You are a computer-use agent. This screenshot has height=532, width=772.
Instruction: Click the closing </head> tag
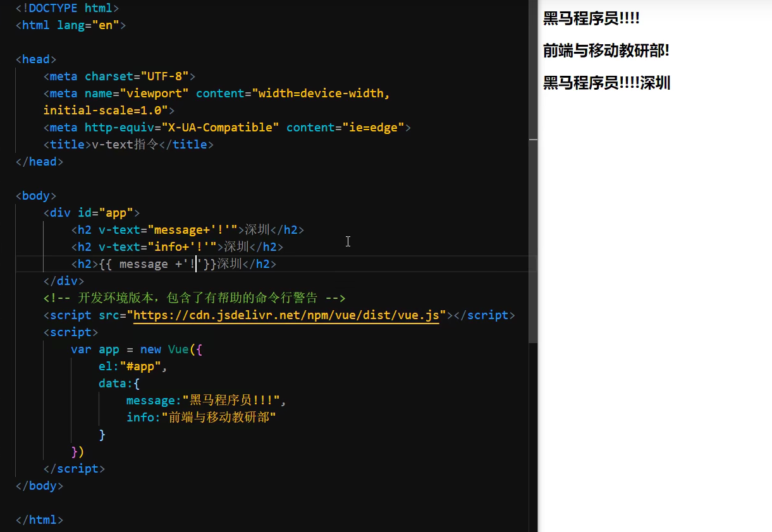pyautogui.click(x=39, y=162)
